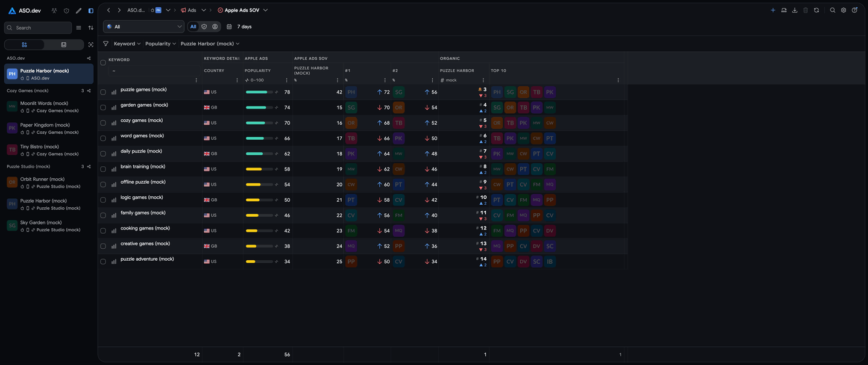Click the 7 days date range button

tap(239, 27)
